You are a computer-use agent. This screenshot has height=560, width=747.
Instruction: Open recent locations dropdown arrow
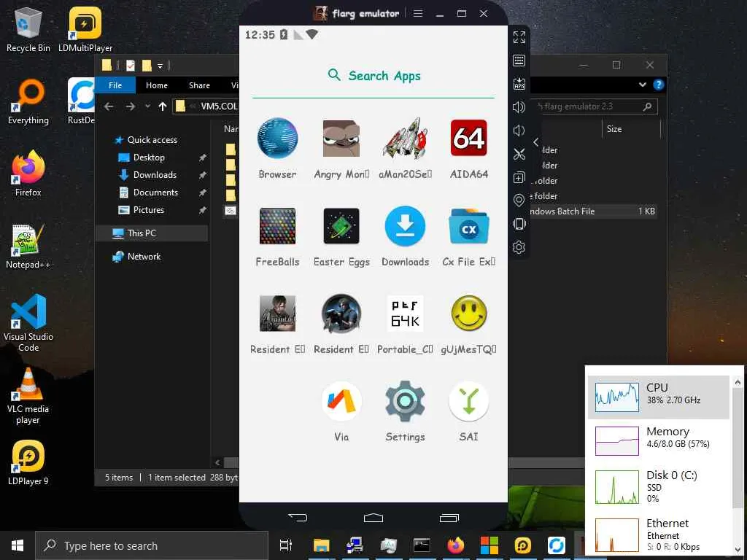147,106
